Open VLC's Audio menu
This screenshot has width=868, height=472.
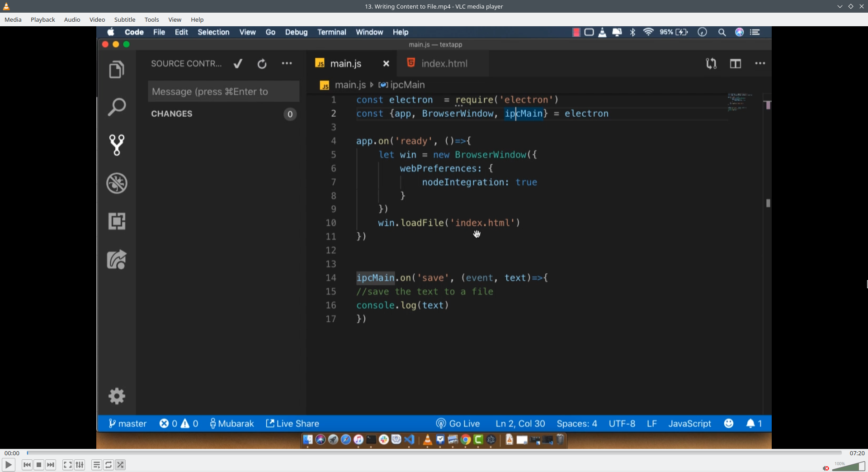click(72, 19)
